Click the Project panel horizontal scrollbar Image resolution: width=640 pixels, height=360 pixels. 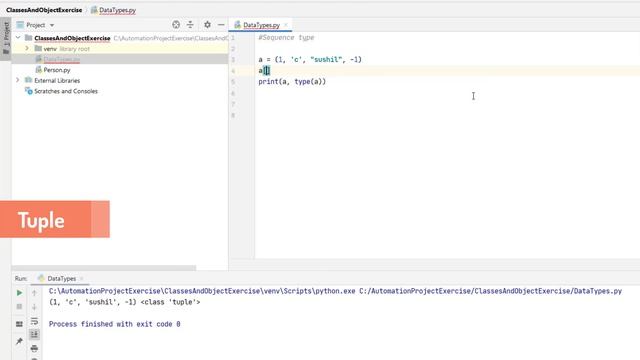[x=104, y=268]
